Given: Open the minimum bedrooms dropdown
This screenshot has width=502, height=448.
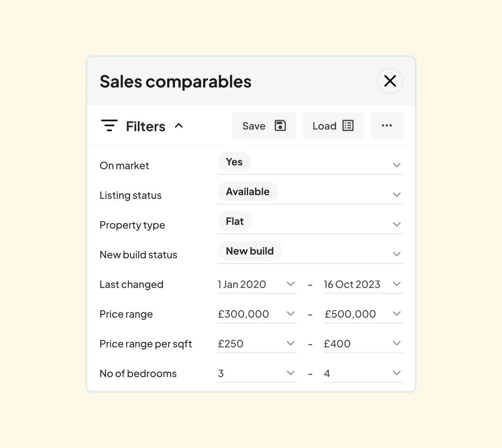Looking at the screenshot, I should 291,373.
